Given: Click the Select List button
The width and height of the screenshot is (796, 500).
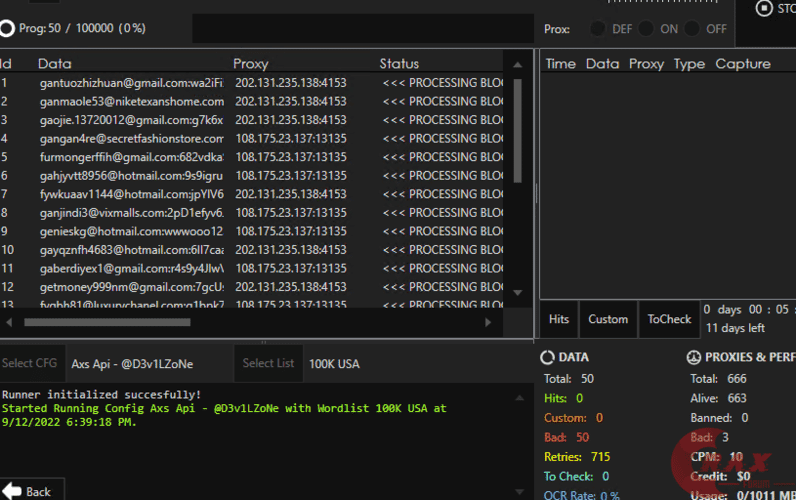Looking at the screenshot, I should click(x=268, y=363).
